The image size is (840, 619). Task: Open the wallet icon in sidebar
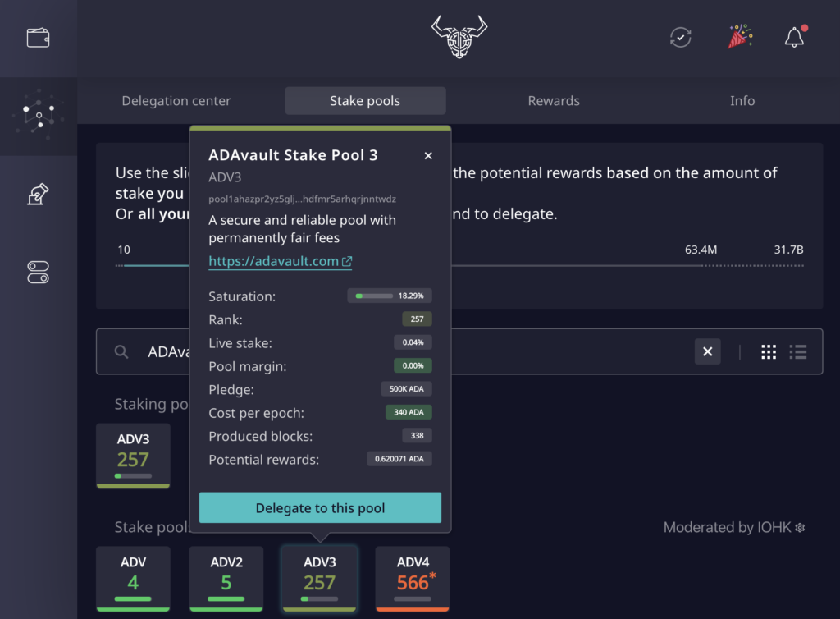(x=38, y=38)
